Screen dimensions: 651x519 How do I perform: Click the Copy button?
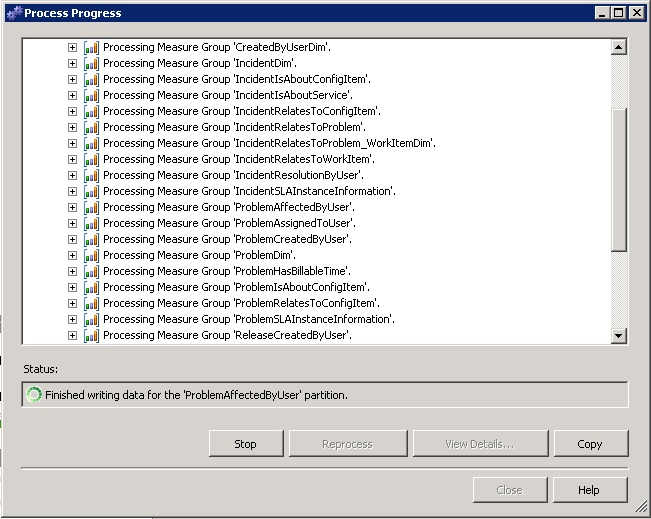click(589, 444)
